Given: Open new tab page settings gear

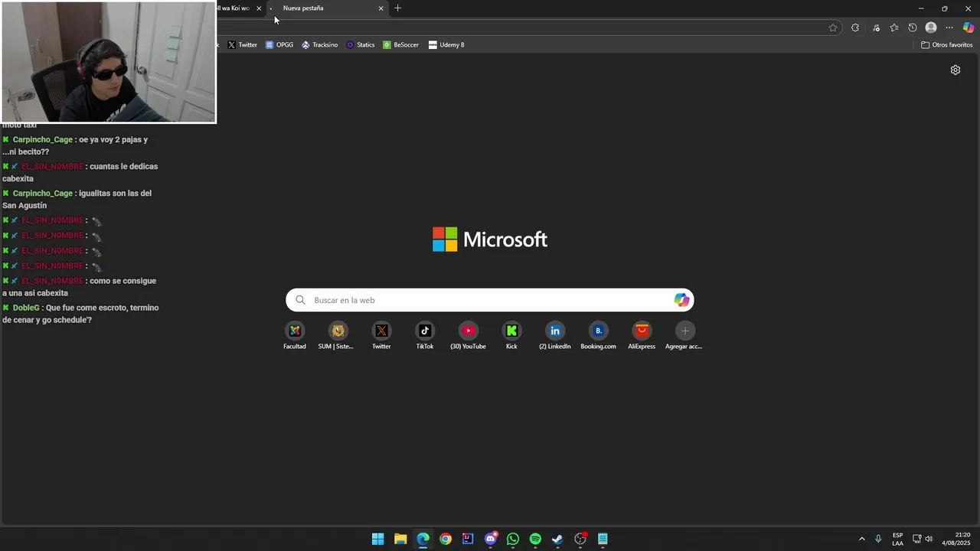Looking at the screenshot, I should [x=955, y=70].
